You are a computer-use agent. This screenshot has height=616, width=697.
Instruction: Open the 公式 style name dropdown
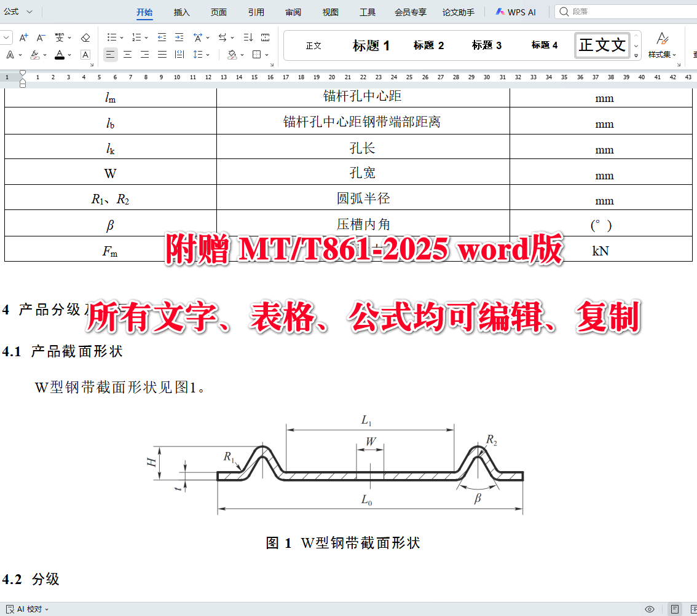(x=30, y=12)
